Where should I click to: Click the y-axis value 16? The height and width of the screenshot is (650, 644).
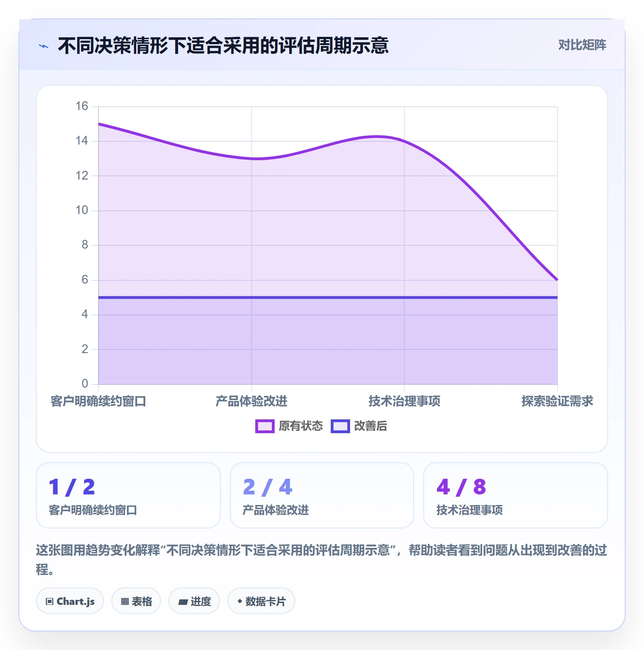(82, 106)
